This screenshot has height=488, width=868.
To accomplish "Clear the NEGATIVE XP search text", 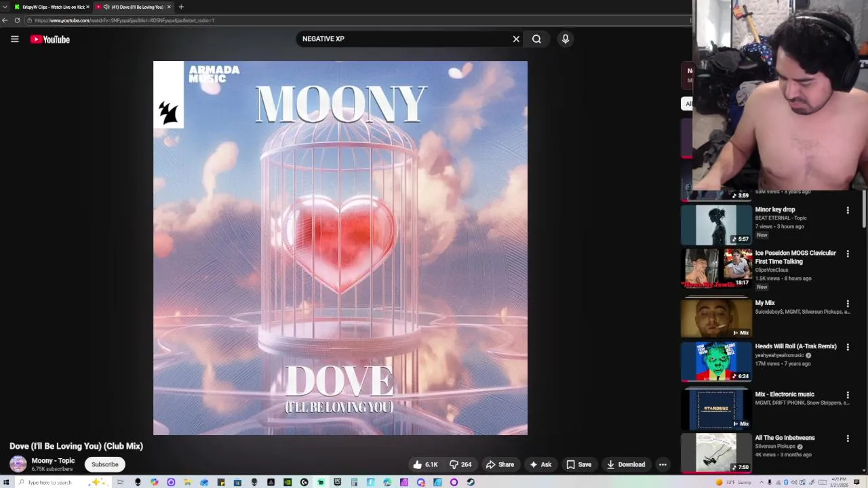I will (516, 39).
